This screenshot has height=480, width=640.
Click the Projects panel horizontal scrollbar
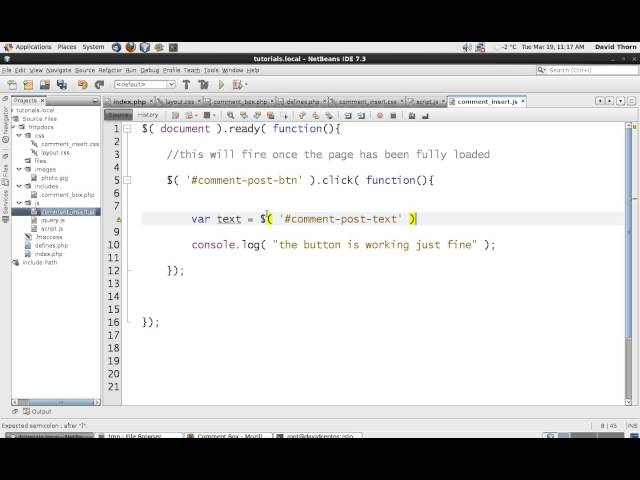(56, 402)
